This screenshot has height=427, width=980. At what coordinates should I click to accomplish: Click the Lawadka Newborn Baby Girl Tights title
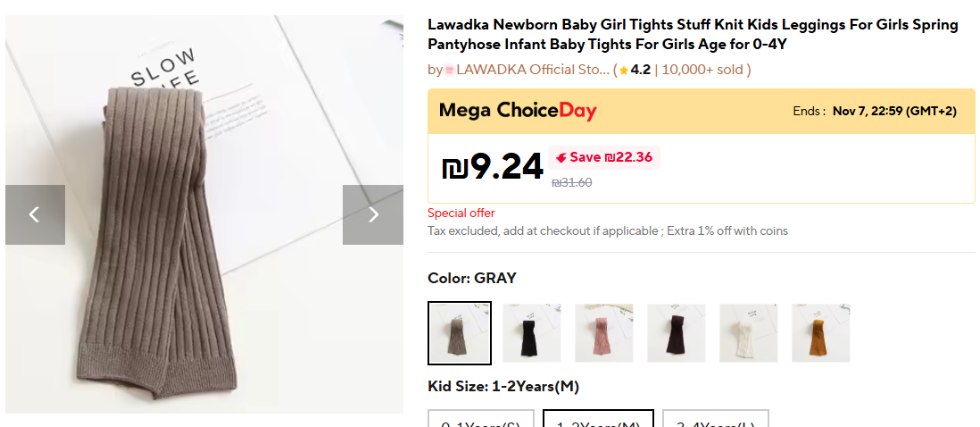693,34
